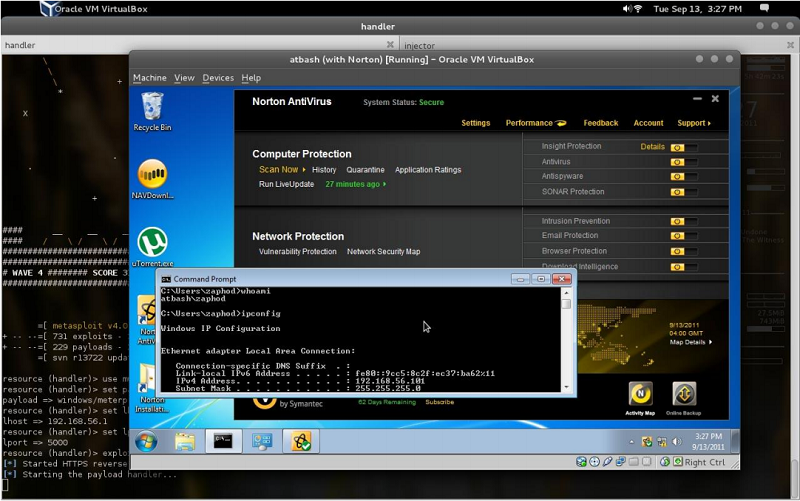The height and width of the screenshot is (501, 800).
Task: Expand the Scan Now arrow
Action: tap(304, 169)
